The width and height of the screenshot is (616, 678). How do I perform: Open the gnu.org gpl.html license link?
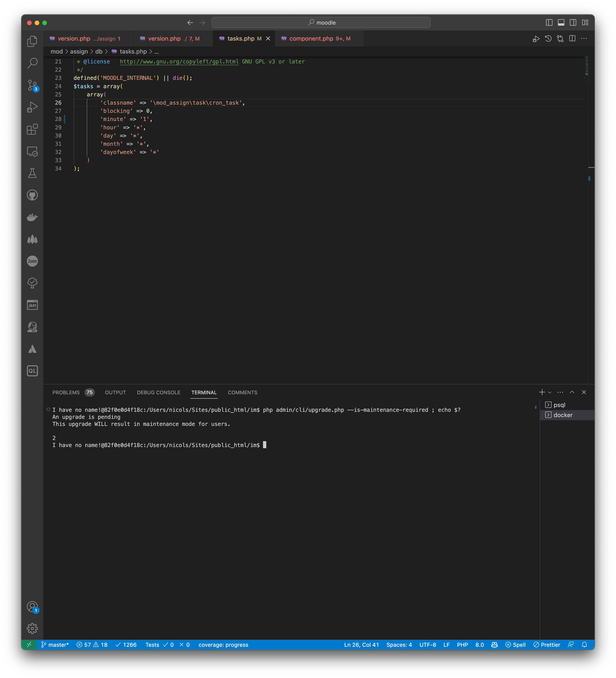click(179, 62)
